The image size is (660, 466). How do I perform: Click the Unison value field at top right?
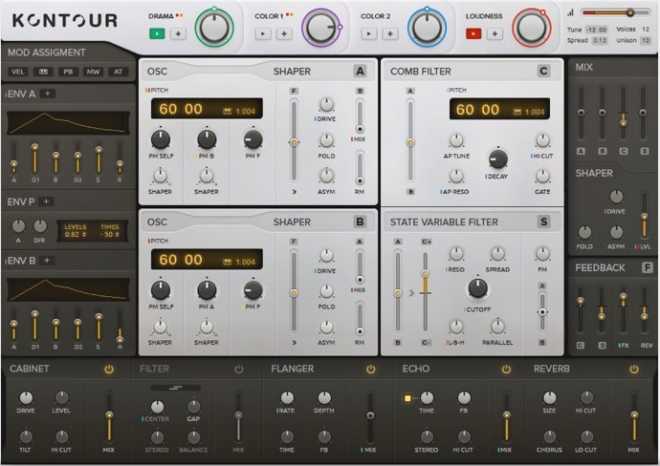click(x=645, y=40)
